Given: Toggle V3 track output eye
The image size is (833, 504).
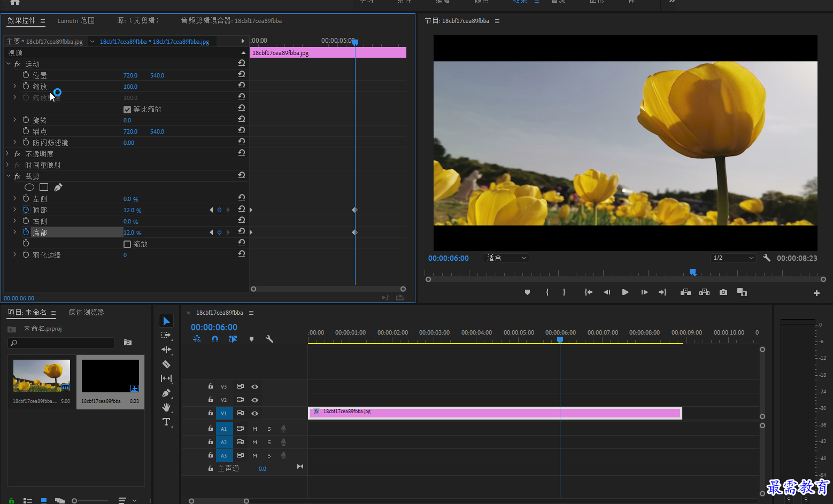Looking at the screenshot, I should tap(255, 386).
